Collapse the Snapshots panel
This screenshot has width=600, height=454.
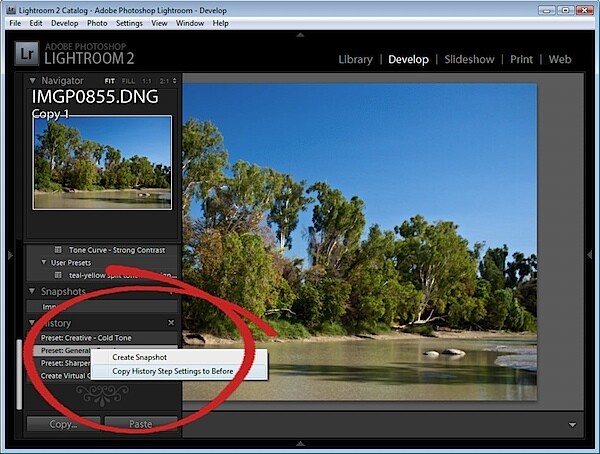click(x=32, y=291)
